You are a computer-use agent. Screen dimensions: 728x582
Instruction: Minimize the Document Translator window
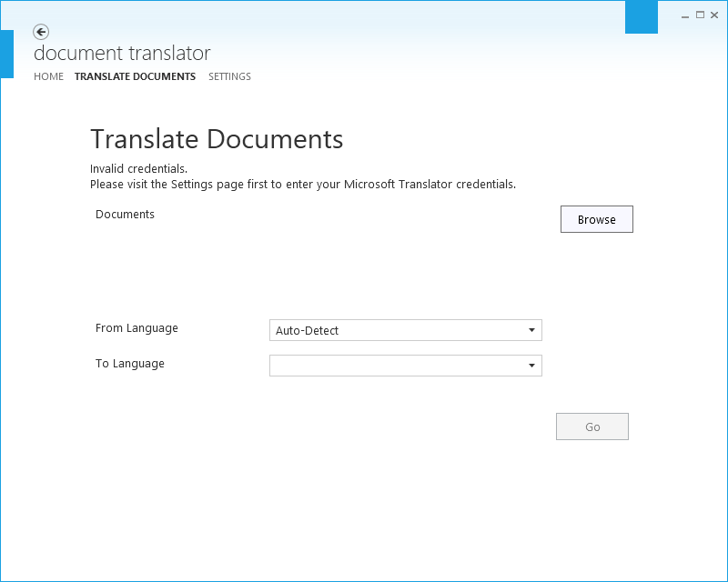click(685, 15)
